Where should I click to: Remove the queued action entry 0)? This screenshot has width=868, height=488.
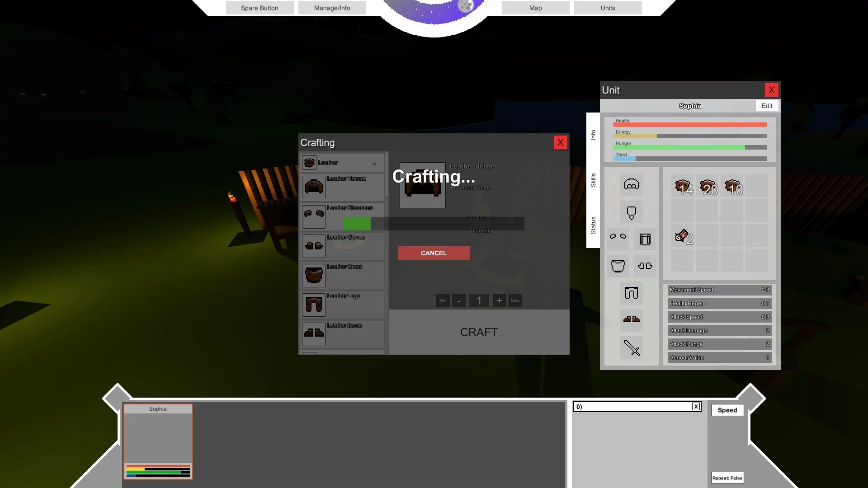696,407
